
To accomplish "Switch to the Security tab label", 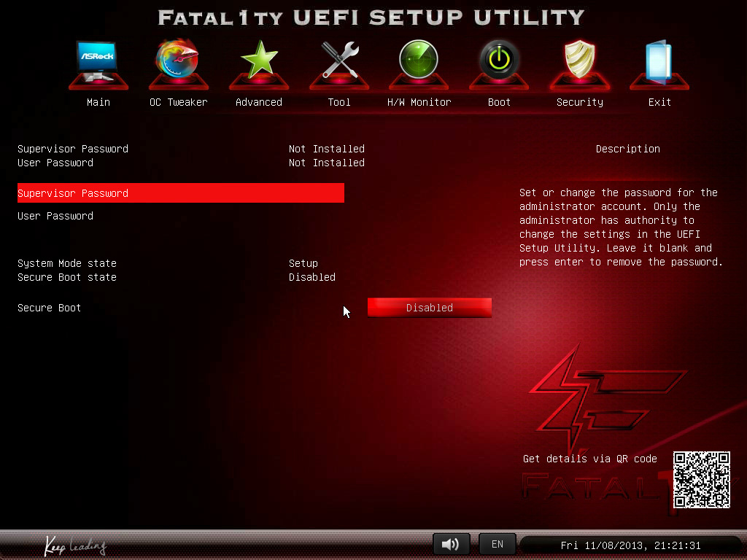I will pos(580,102).
